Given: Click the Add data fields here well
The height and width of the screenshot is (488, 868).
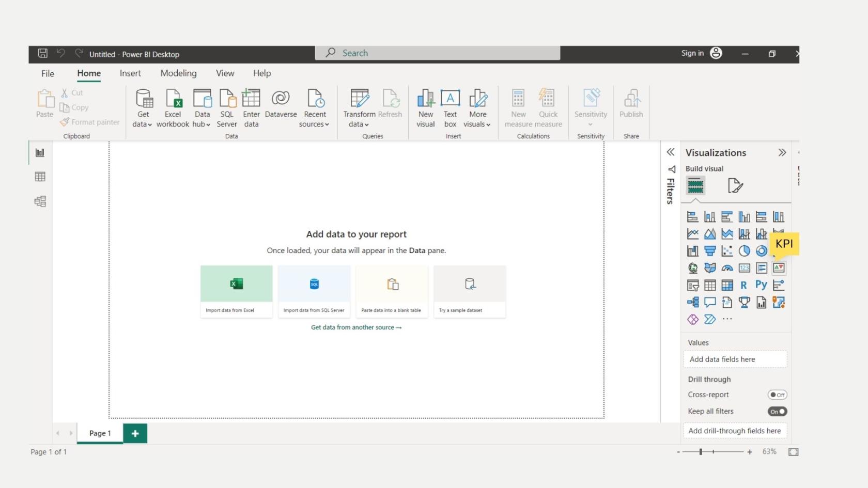Looking at the screenshot, I should 735,359.
